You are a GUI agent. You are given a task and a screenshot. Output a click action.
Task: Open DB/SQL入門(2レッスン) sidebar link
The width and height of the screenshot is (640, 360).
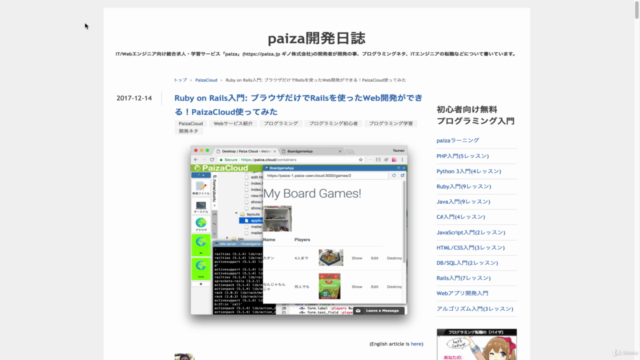pos(467,263)
